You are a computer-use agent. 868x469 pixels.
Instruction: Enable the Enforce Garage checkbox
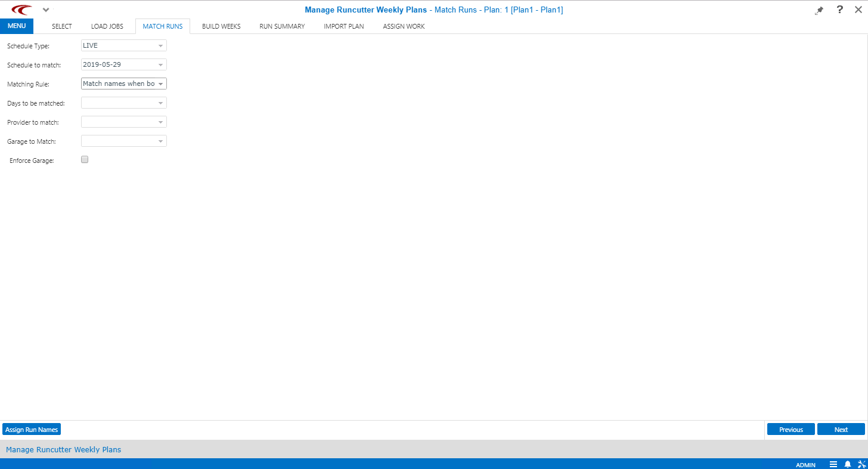click(x=85, y=159)
